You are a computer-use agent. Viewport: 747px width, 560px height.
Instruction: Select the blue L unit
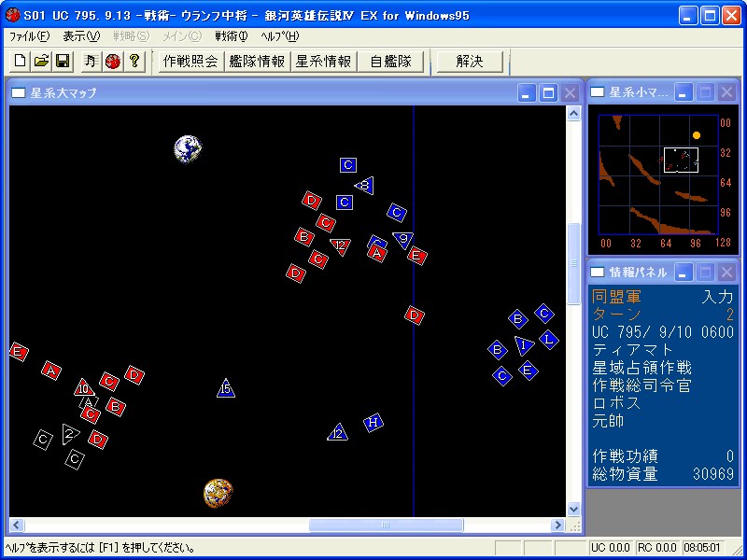(x=549, y=340)
